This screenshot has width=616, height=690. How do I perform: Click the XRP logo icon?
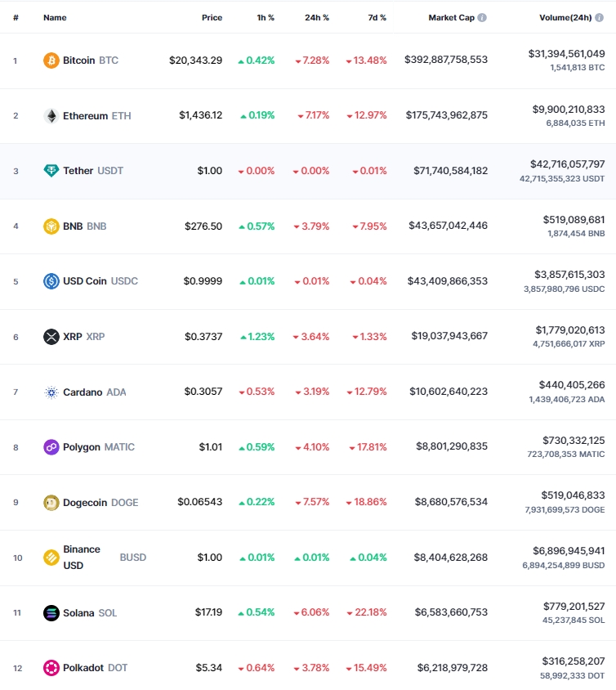[51, 337]
